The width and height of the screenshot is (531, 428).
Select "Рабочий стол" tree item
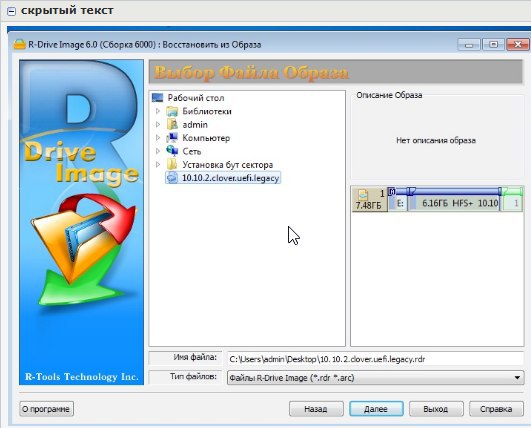(196, 98)
